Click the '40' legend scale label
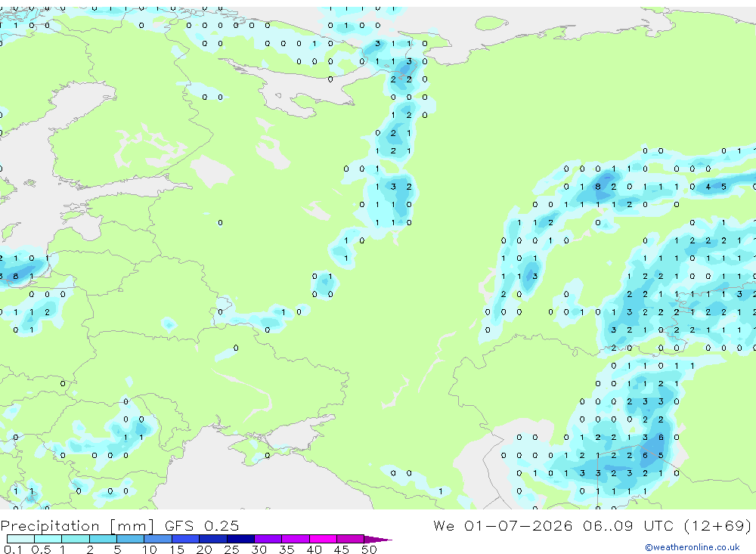 314,549
